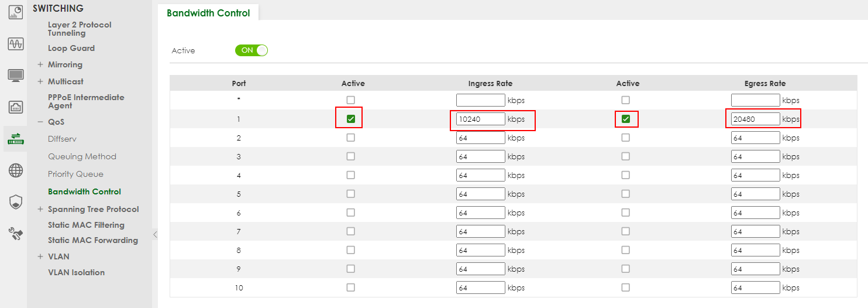The width and height of the screenshot is (868, 308).
Task: Go to the Loop Guard page
Action: click(x=71, y=48)
